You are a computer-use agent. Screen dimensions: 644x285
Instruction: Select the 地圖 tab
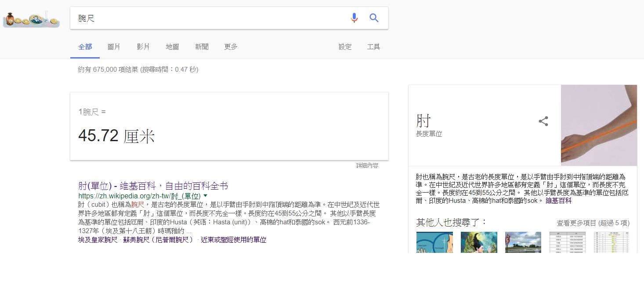point(172,47)
